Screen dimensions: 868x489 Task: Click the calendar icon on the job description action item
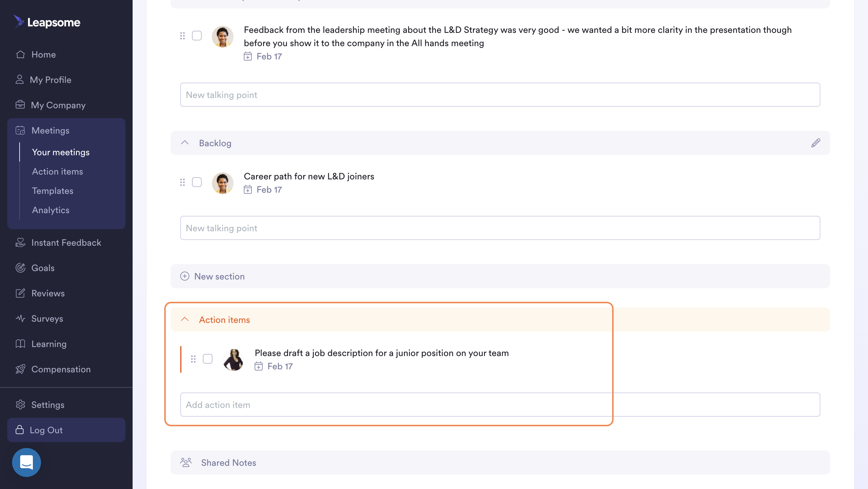click(259, 366)
